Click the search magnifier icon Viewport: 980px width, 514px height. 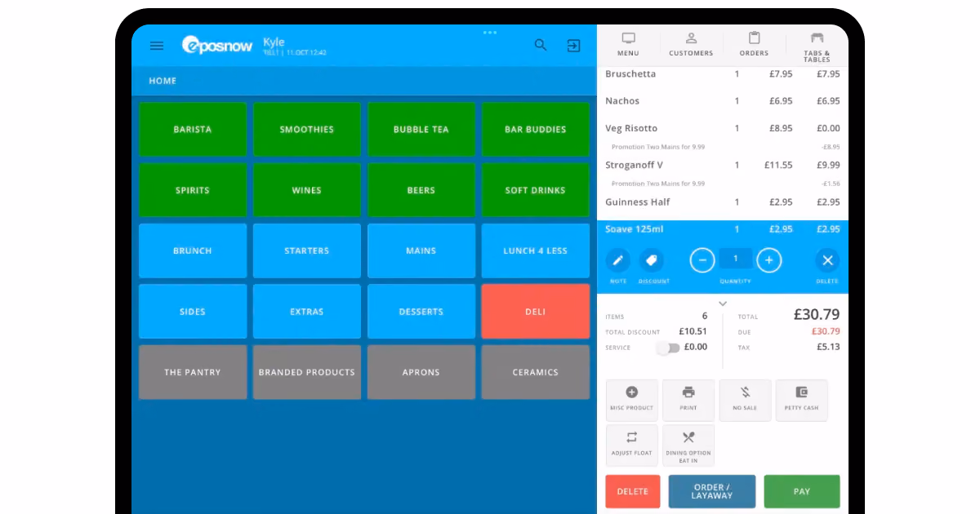541,45
